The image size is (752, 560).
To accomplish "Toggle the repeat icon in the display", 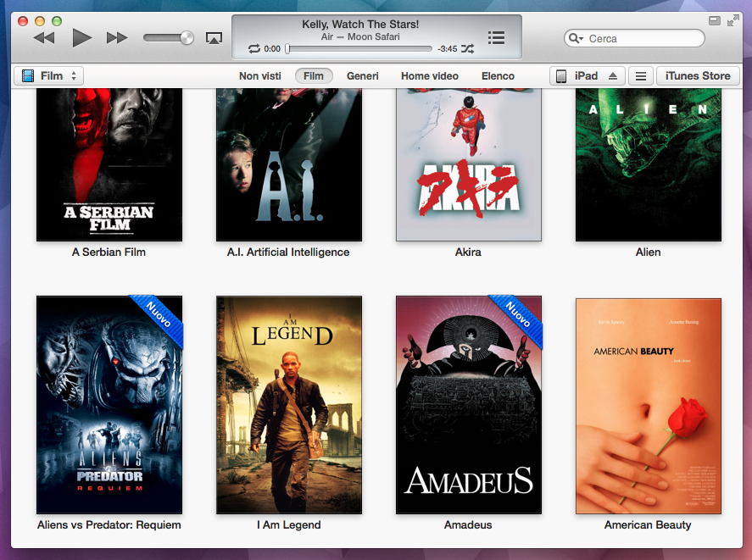I will coord(254,48).
